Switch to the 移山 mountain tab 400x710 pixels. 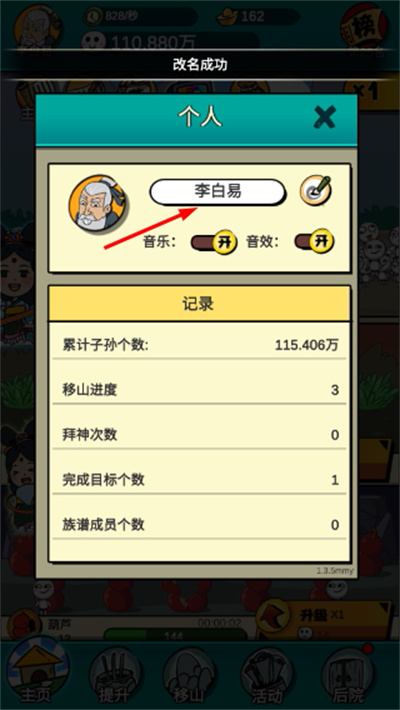pyautogui.click(x=189, y=677)
